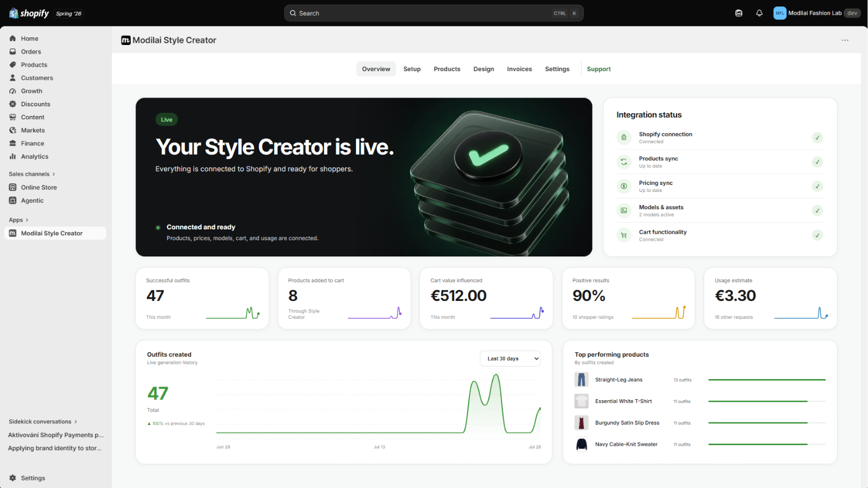
Task: Click the Analytics bar chart icon
Action: [12, 156]
